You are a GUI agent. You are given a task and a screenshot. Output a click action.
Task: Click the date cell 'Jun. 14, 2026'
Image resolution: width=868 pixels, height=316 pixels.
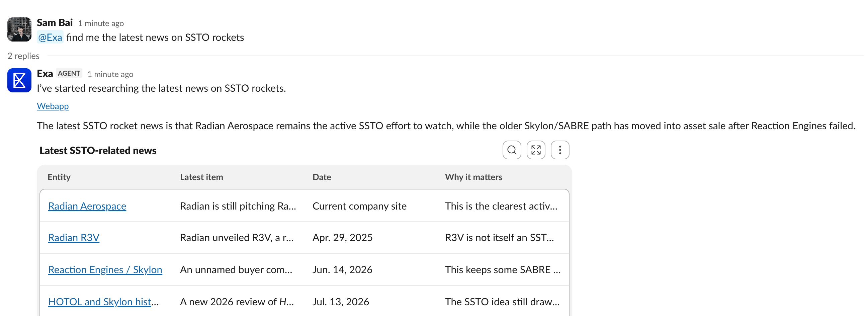pyautogui.click(x=342, y=269)
